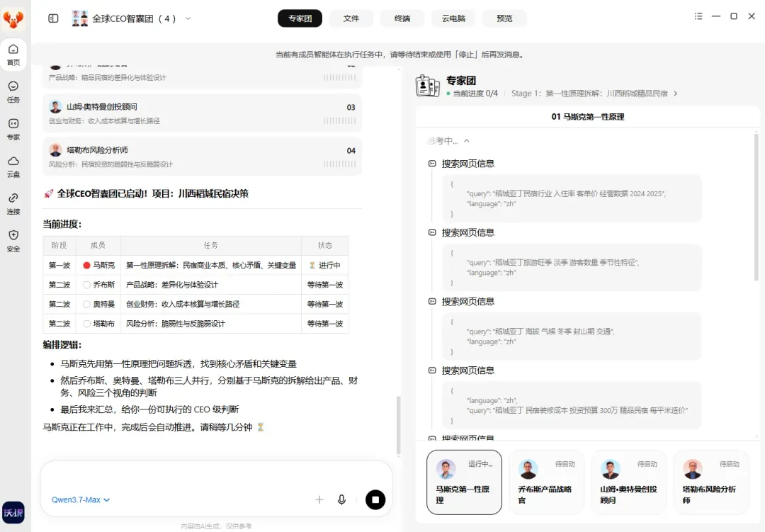This screenshot has height=532, width=765.
Task: Focus the chat message input field
Action: (x=216, y=476)
